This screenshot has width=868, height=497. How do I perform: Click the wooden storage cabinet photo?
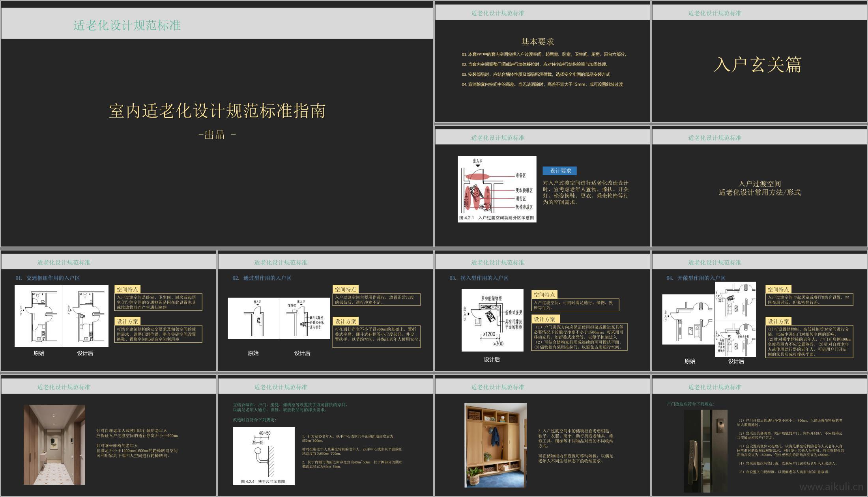click(495, 445)
